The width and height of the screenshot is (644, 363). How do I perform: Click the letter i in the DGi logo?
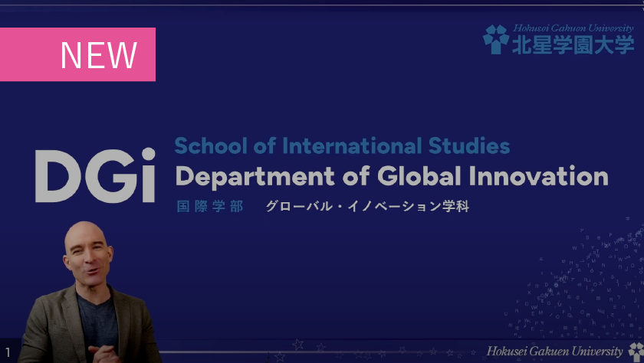click(146, 175)
